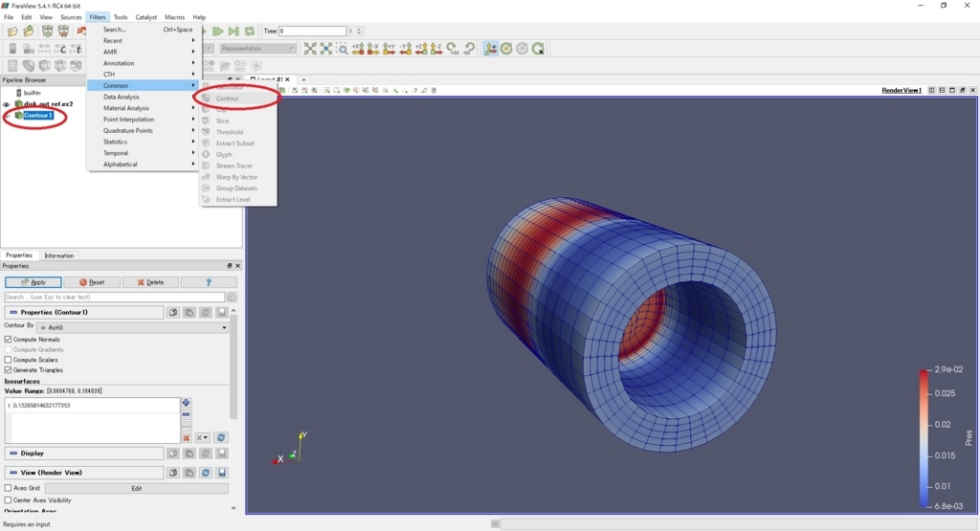
Task: Click the Last frame playback button
Action: coord(234,32)
